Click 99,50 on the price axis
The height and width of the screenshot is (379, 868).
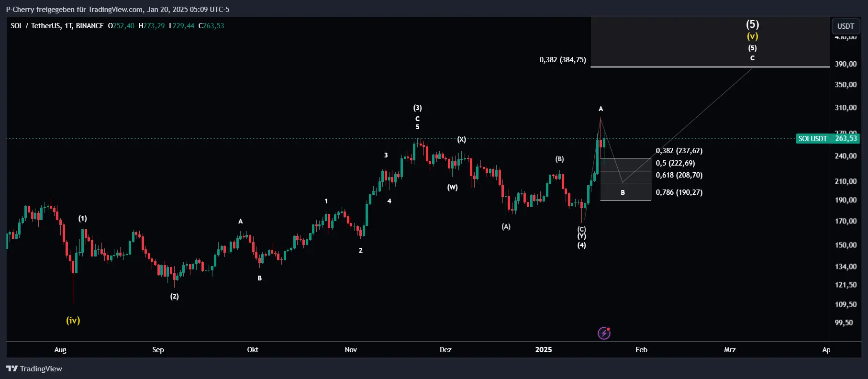844,323
